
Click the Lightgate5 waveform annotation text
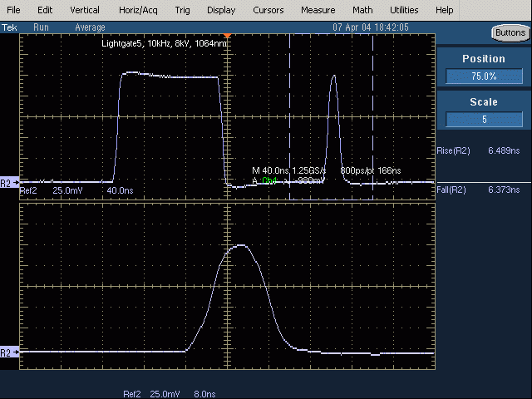(165, 43)
